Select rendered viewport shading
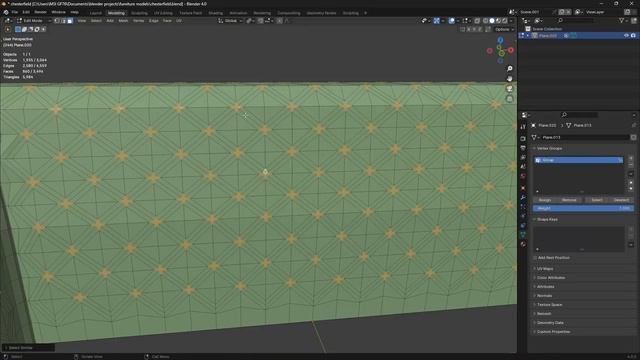The height and width of the screenshot is (360, 640). click(505, 20)
